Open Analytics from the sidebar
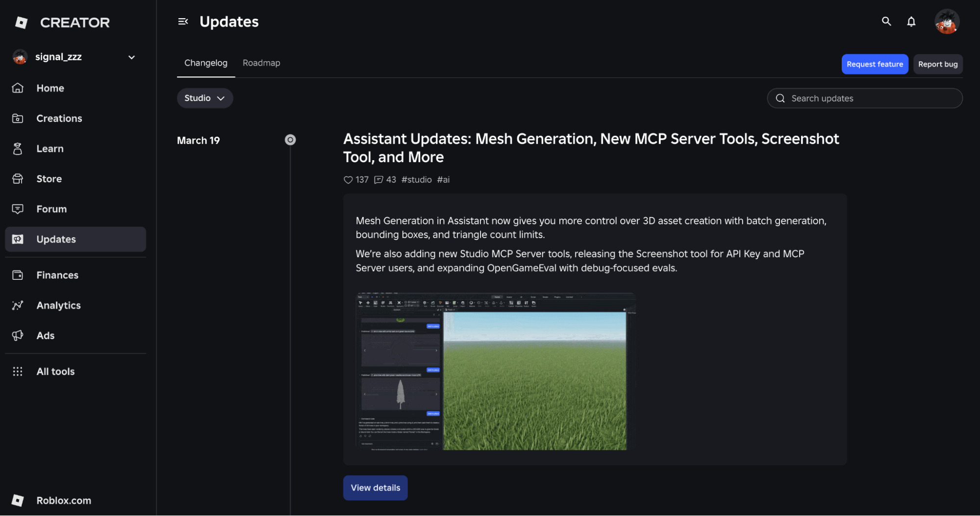 point(75,306)
